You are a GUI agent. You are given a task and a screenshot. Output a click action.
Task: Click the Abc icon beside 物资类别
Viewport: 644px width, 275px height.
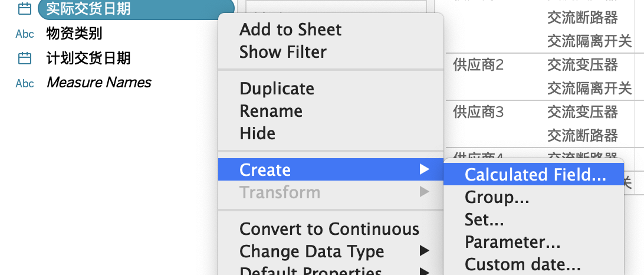(x=25, y=34)
